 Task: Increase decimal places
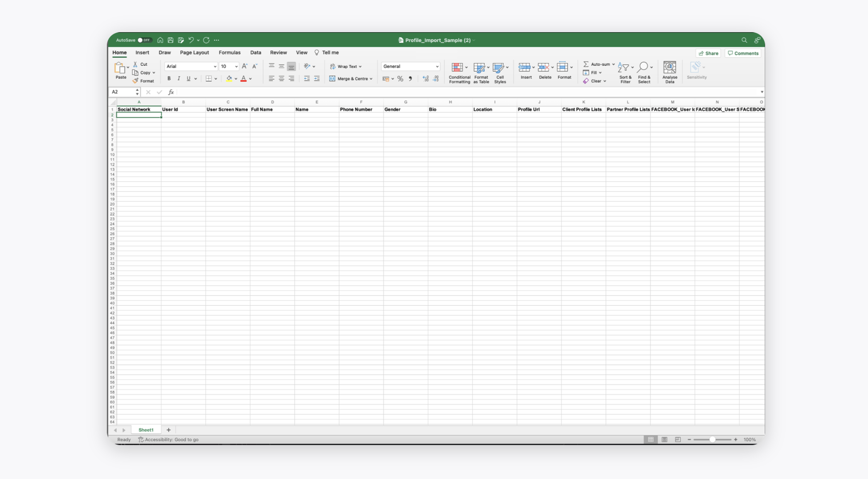425,79
